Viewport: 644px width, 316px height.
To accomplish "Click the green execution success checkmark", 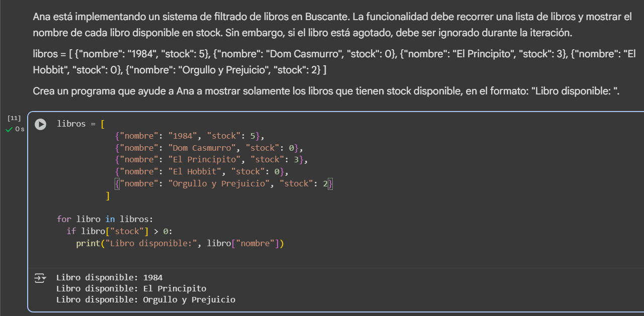I will click(x=9, y=130).
